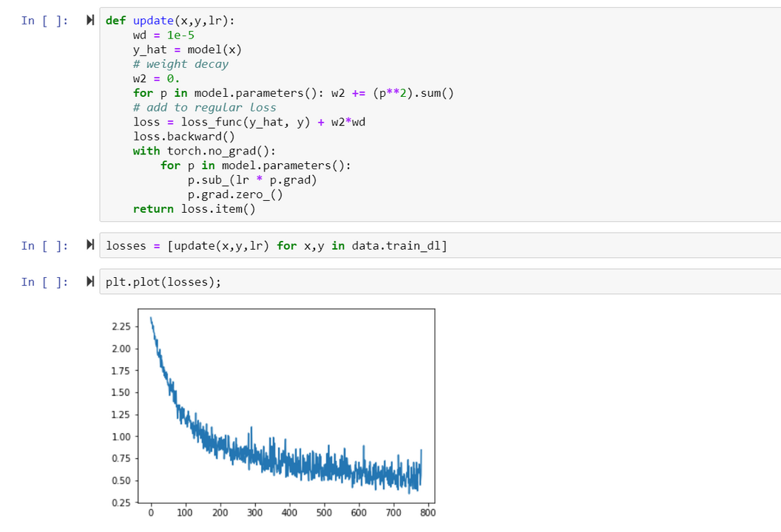Click the 800 tick label on x-axis
781x532 pixels.
(x=427, y=513)
